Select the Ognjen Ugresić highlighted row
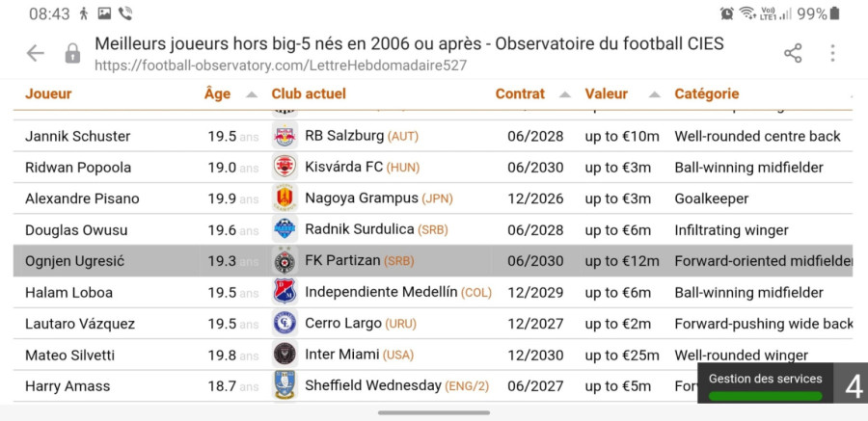This screenshot has width=868, height=421. 432,261
